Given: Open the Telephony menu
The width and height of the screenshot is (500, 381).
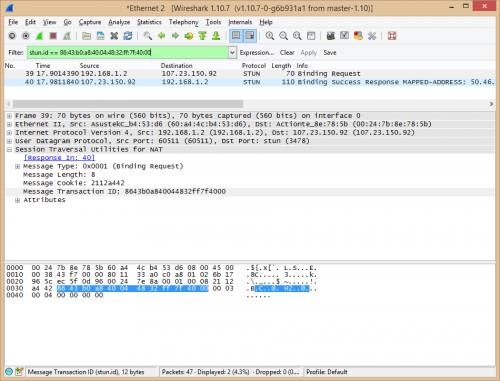Looking at the screenshot, I should (x=183, y=22).
